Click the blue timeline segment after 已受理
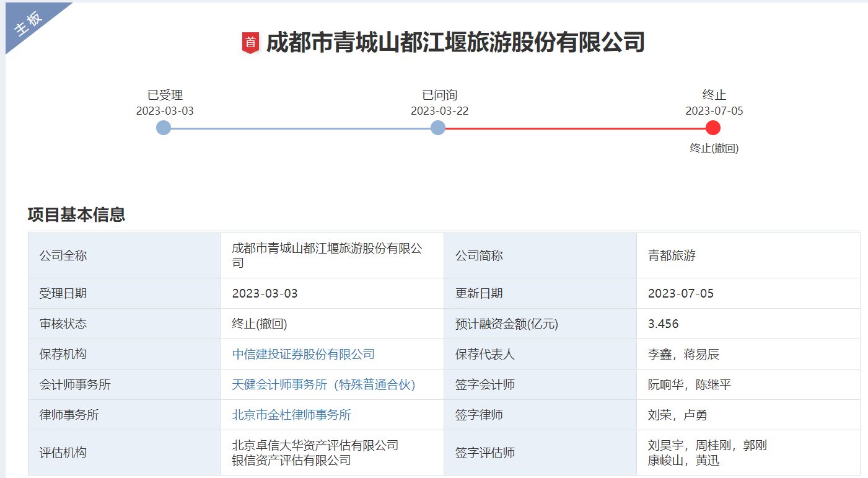Image resolution: width=868 pixels, height=478 pixels. [300, 128]
